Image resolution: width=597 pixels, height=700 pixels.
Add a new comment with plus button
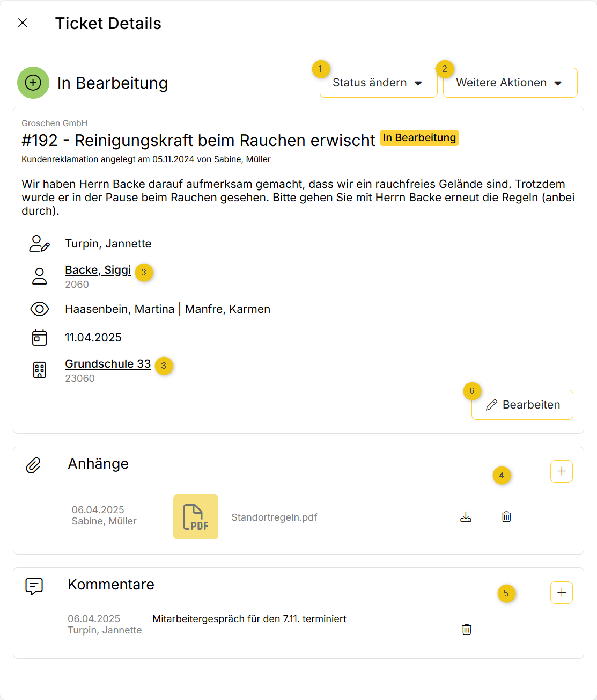[562, 593]
